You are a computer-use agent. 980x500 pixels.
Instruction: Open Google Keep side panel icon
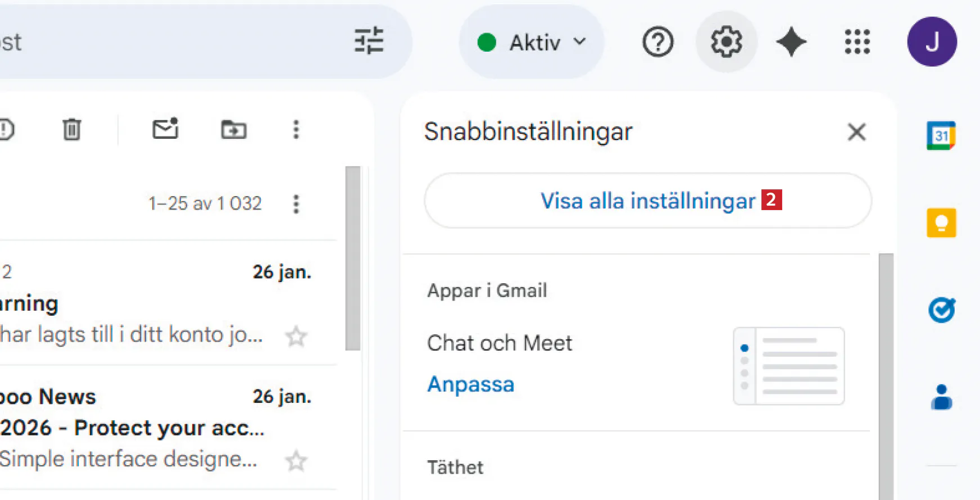[x=941, y=222]
